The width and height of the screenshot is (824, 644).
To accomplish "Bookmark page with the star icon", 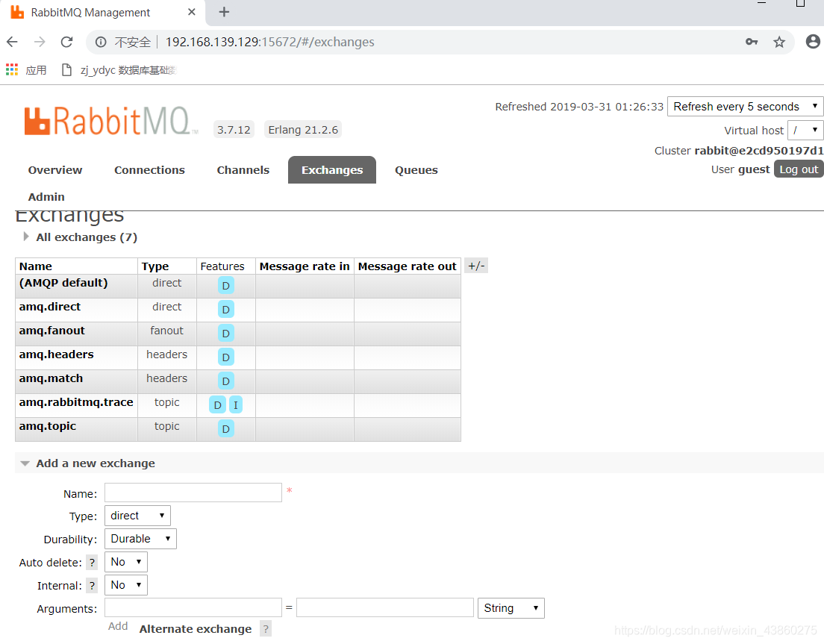I will pos(778,42).
